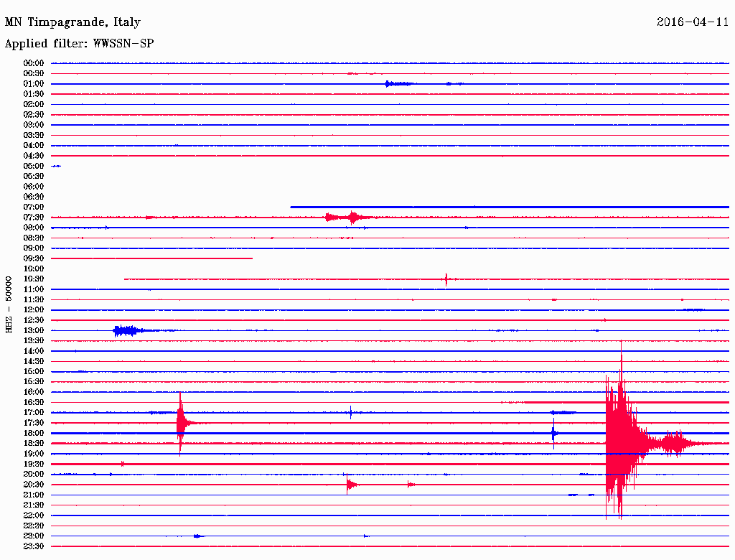
Task: Select the 14:00 time label
Action: pos(34,351)
